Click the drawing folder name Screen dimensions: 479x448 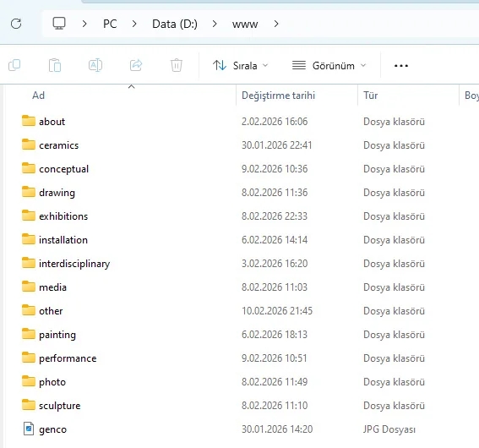57,193
